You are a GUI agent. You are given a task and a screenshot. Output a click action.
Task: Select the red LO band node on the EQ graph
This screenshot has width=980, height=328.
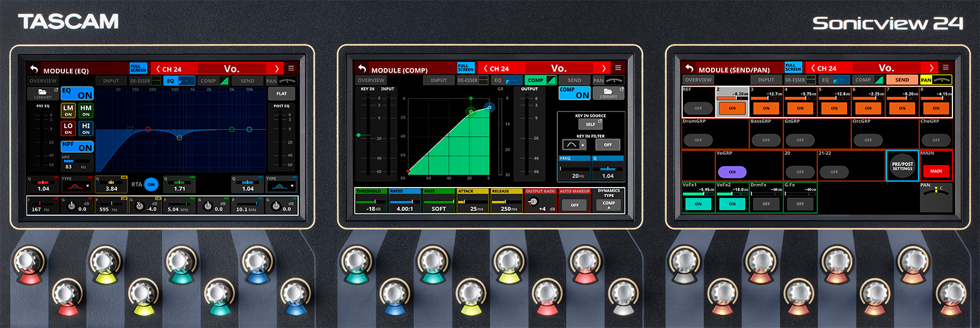[x=148, y=129]
